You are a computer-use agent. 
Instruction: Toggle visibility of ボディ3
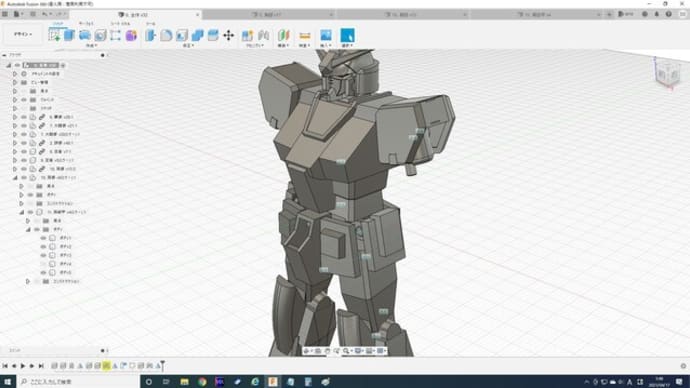point(43,255)
